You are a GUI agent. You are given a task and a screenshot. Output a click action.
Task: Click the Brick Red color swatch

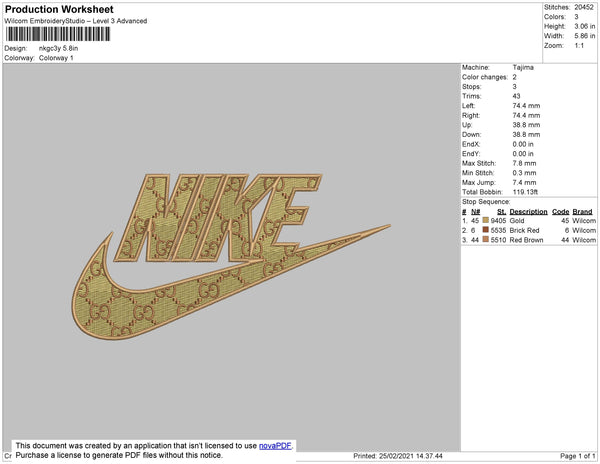486,230
